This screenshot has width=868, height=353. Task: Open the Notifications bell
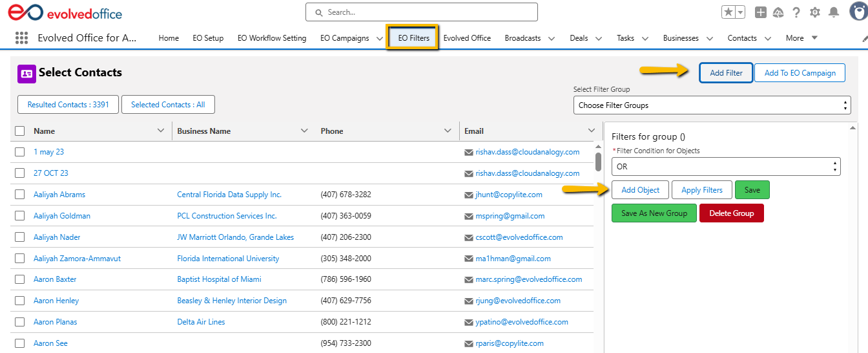[x=834, y=12]
